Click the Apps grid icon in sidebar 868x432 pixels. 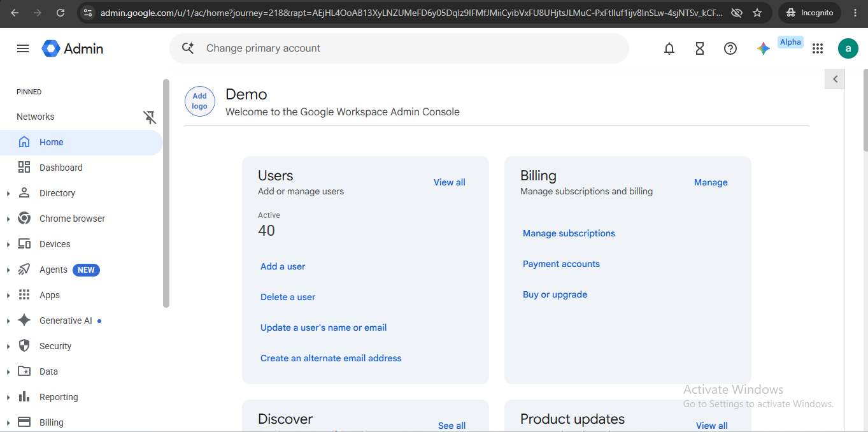[x=24, y=295]
